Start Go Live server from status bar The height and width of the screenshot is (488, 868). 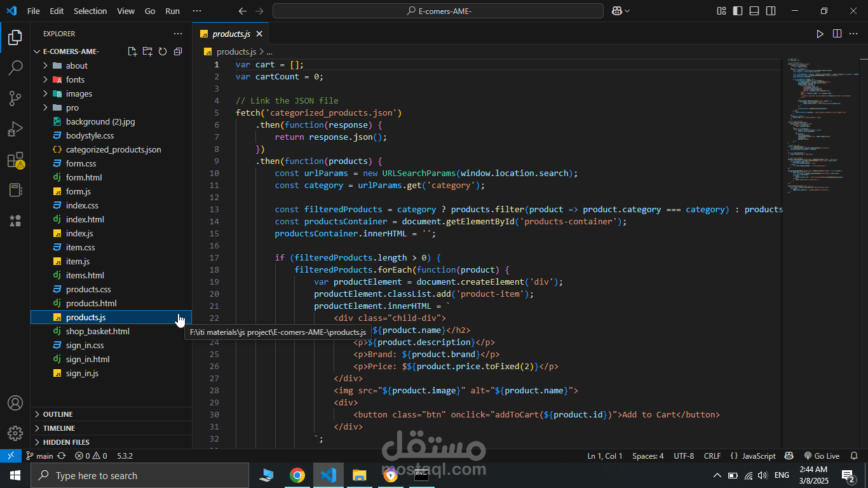tap(822, 456)
